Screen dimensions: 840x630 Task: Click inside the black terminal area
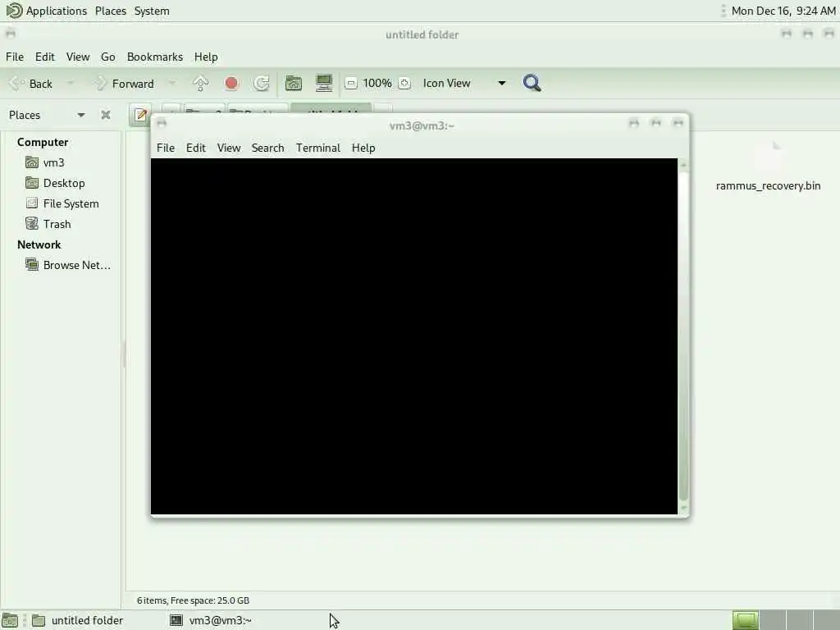[414, 336]
